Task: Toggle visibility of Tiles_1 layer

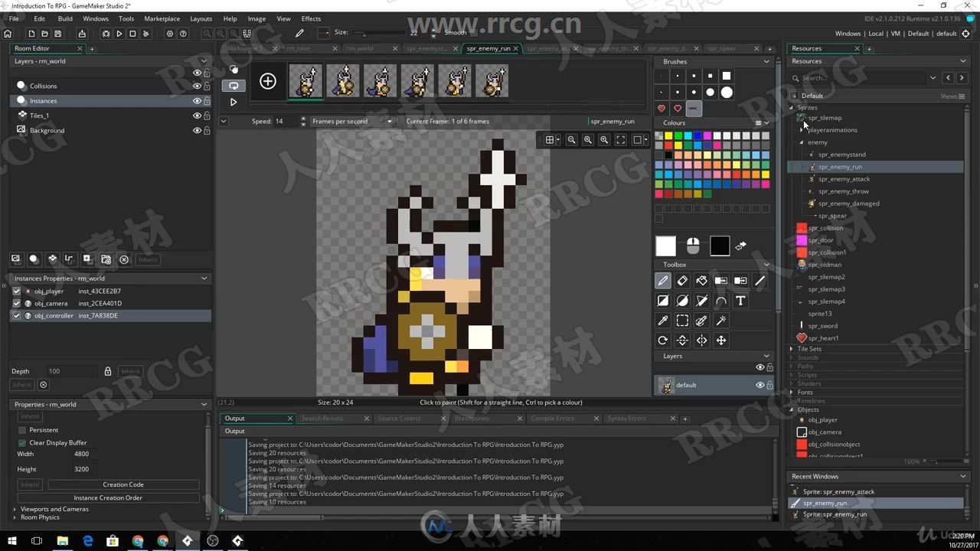Action: tap(198, 116)
